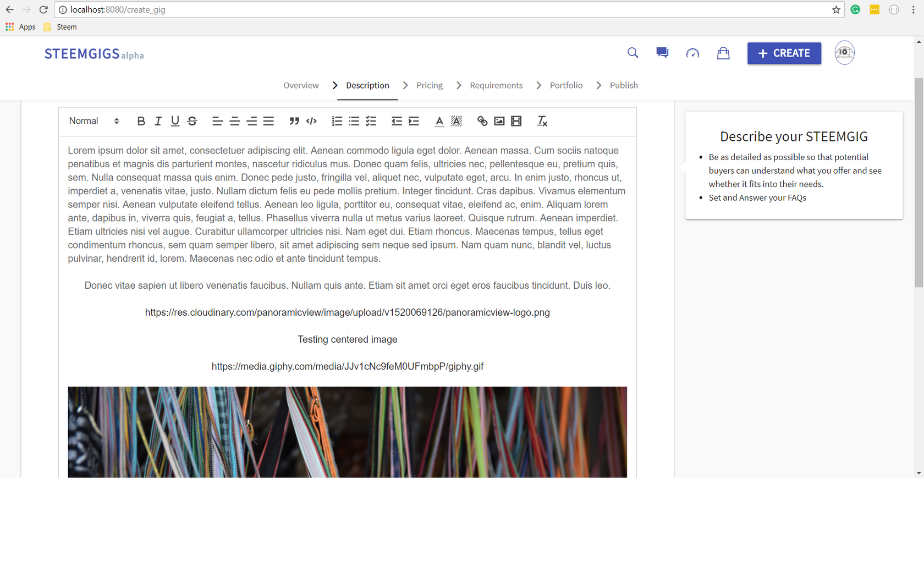Screen dimensions: 924x572
Task: Insert a hyperlink
Action: tap(482, 121)
